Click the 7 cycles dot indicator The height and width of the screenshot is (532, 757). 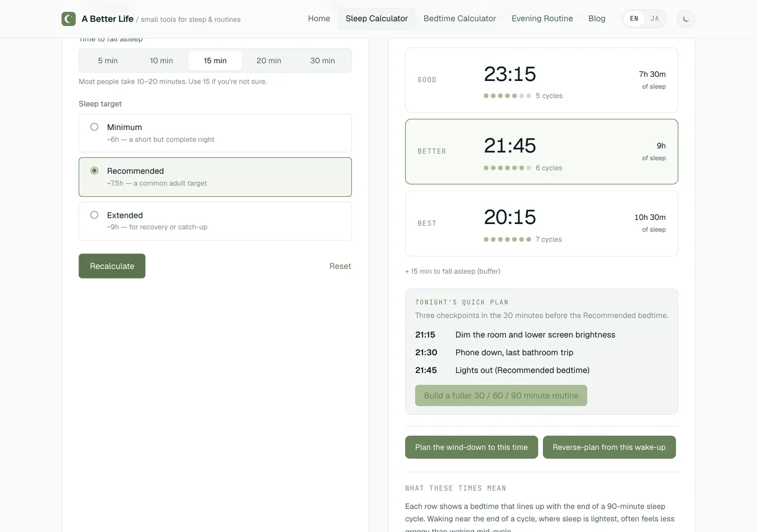[507, 239]
